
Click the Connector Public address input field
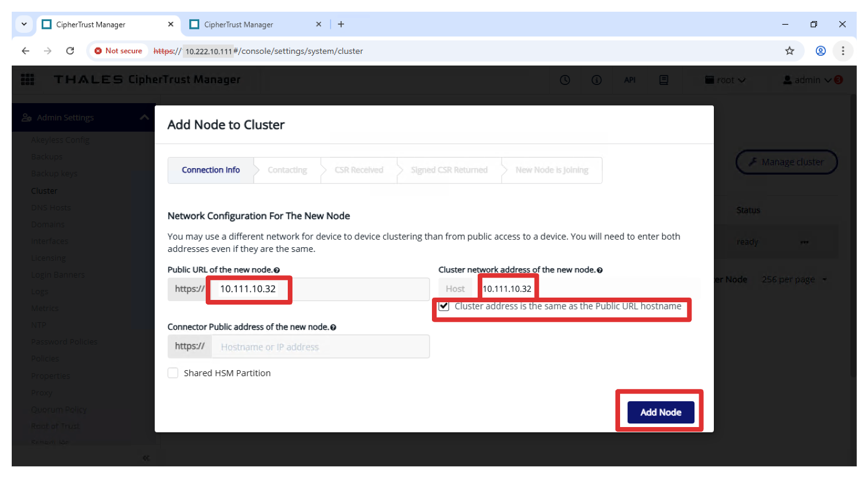click(320, 347)
